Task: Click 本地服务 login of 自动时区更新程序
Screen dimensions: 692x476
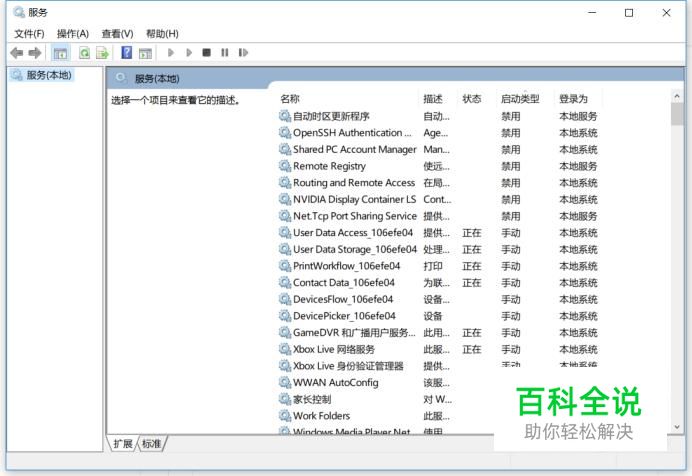Action: 578,116
